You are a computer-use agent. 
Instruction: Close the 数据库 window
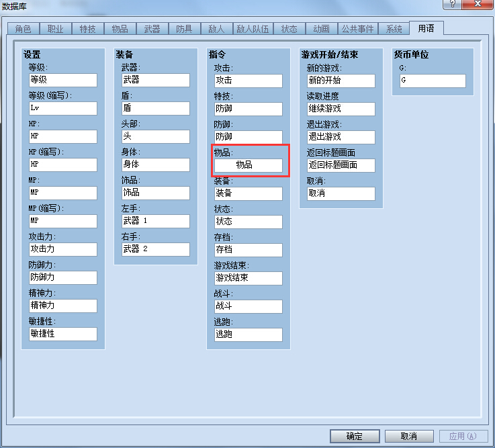[478, 4]
